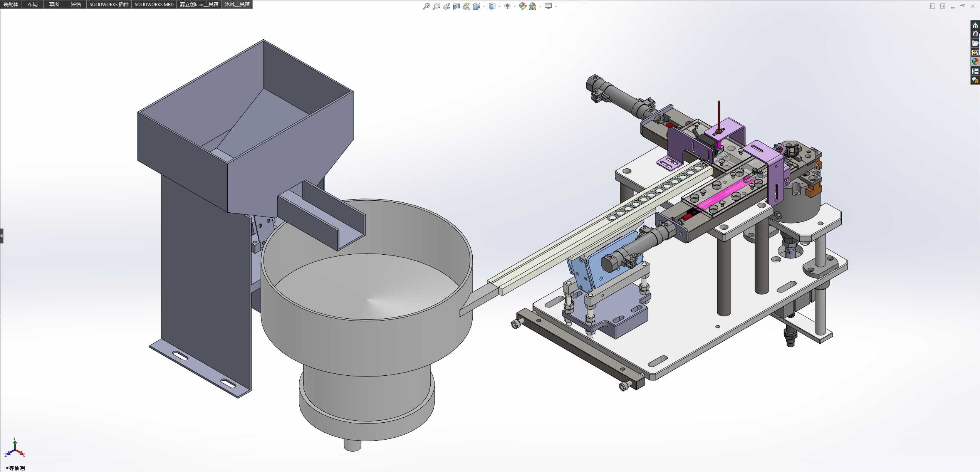Expand the Display Style dropdown arrow

(x=499, y=6)
